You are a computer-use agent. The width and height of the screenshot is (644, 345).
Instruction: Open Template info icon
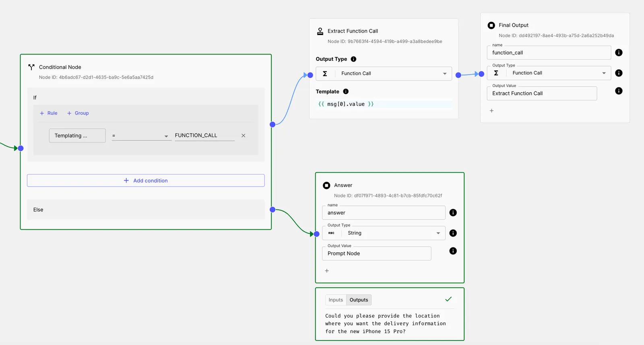click(346, 91)
